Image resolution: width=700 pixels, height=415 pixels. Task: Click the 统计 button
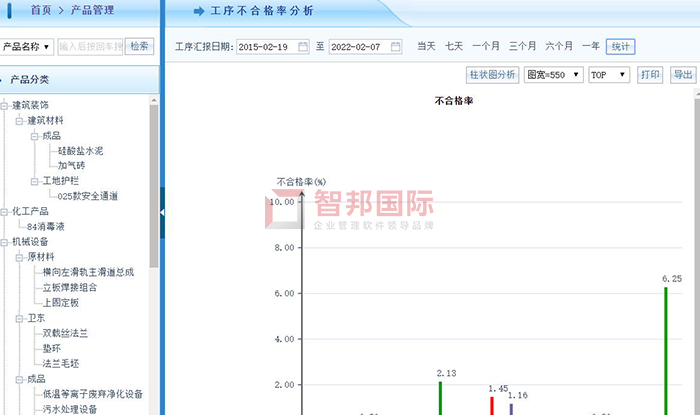tap(621, 46)
